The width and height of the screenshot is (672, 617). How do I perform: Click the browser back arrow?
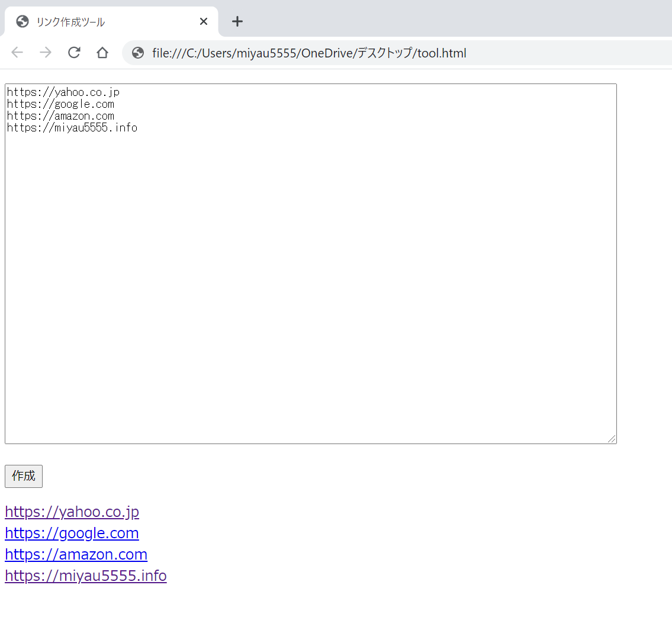[17, 53]
